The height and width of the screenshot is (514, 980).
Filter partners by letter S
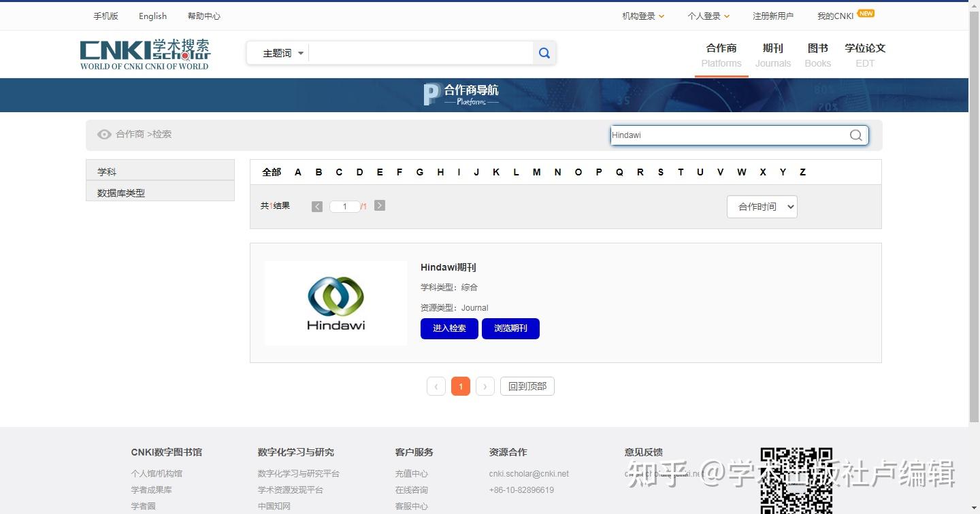661,172
